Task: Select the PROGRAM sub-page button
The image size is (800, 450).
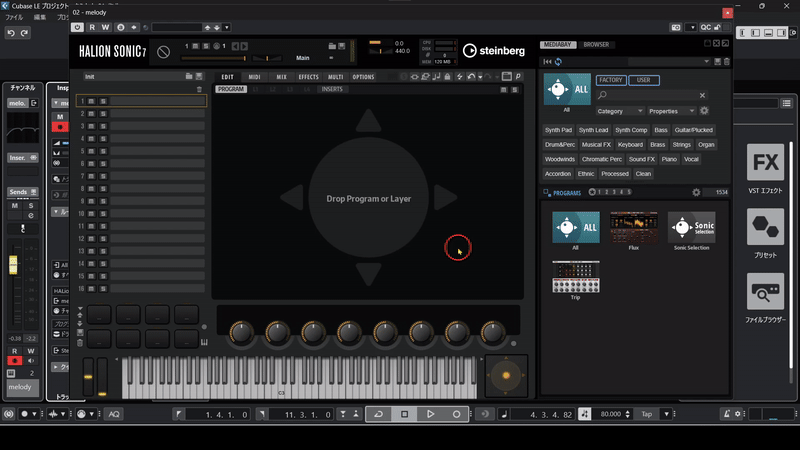Action: point(231,89)
